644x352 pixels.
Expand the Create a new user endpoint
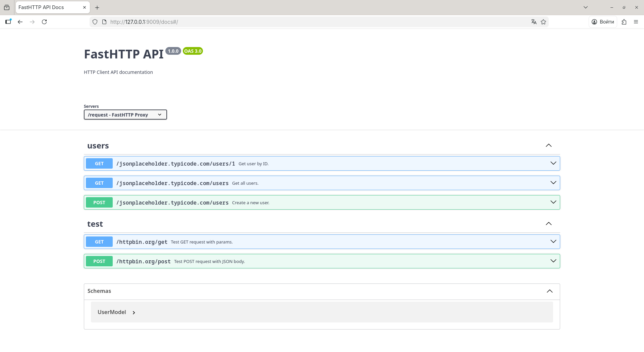click(x=322, y=203)
